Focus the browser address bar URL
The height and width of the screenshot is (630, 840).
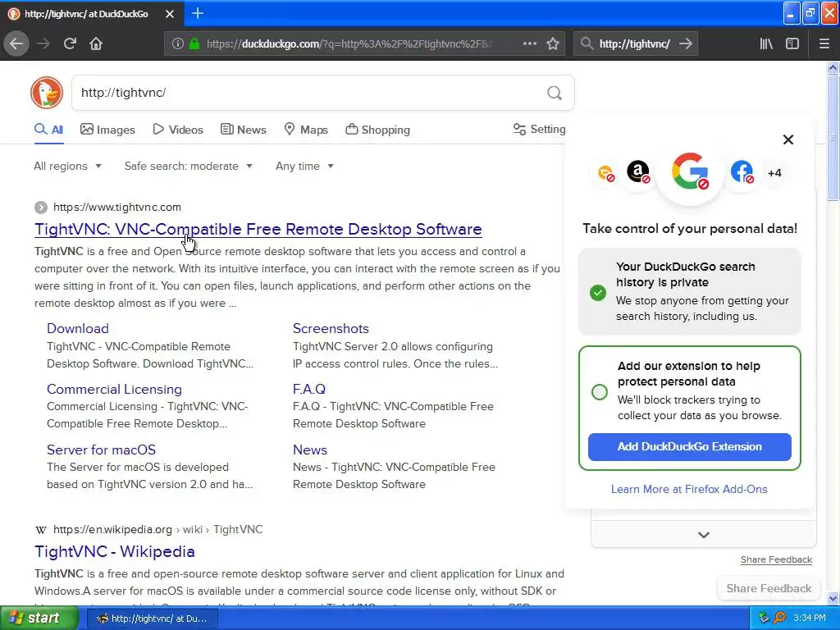tap(349, 43)
